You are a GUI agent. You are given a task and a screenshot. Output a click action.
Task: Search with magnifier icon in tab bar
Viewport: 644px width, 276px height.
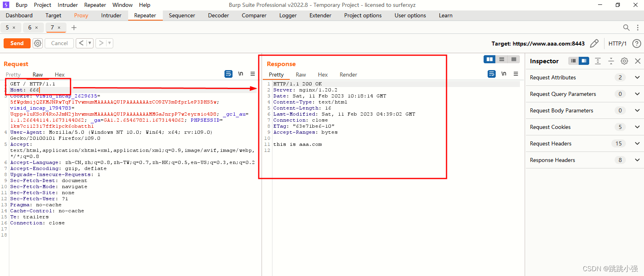626,27
